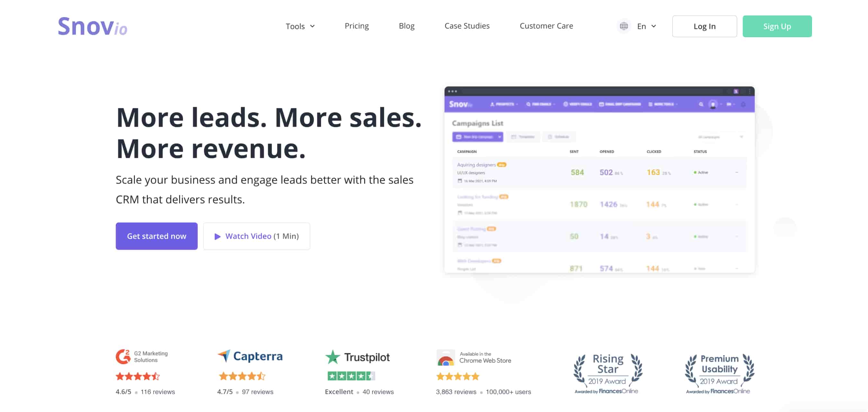Click the Premium Usability 2019 Award badge
The height and width of the screenshot is (412, 868).
click(719, 373)
